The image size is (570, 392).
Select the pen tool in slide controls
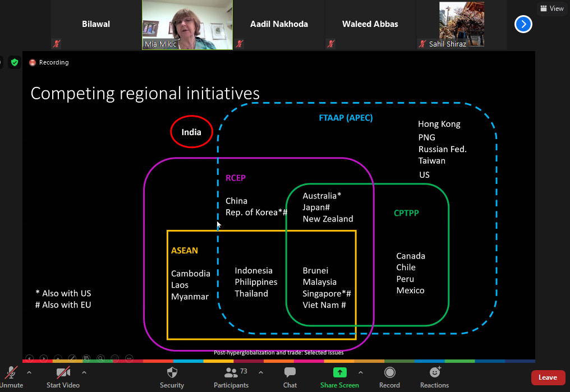point(72,358)
